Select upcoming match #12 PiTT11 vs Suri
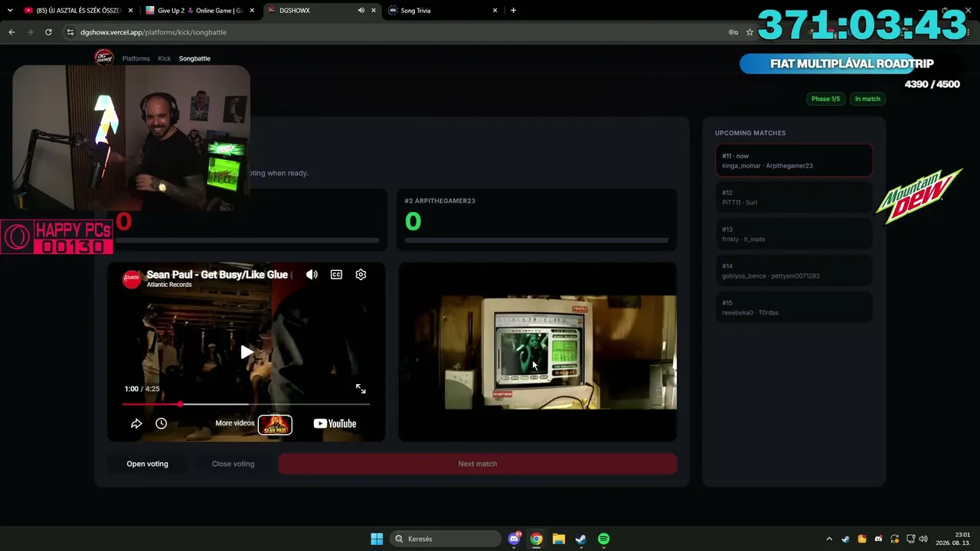Screen dimensions: 980x551 pos(793,197)
